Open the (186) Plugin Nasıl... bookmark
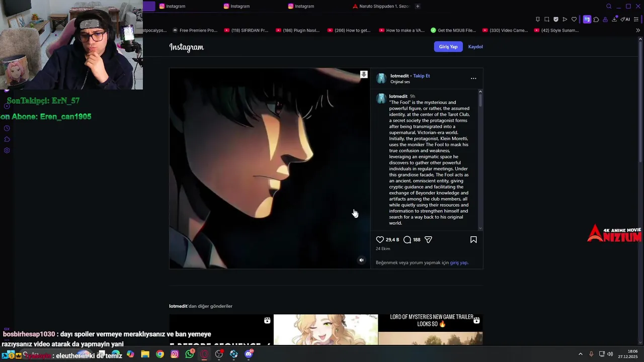This screenshot has height=362, width=644. click(297, 30)
